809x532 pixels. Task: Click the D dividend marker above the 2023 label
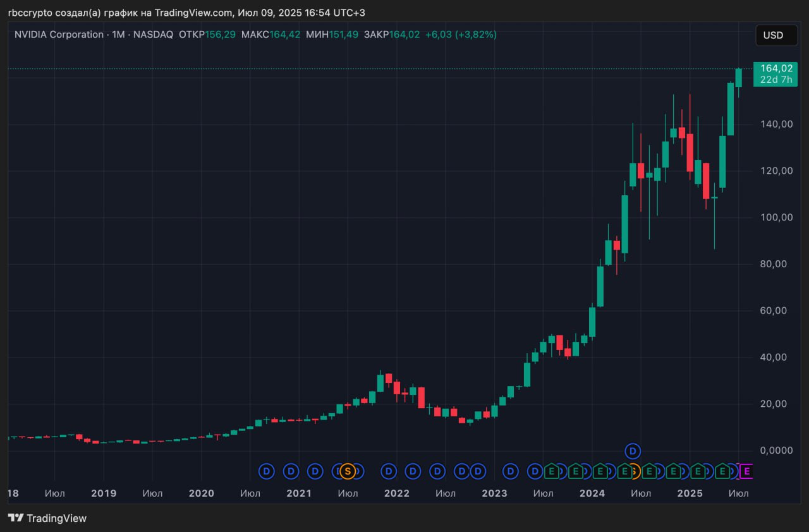pyautogui.click(x=511, y=471)
